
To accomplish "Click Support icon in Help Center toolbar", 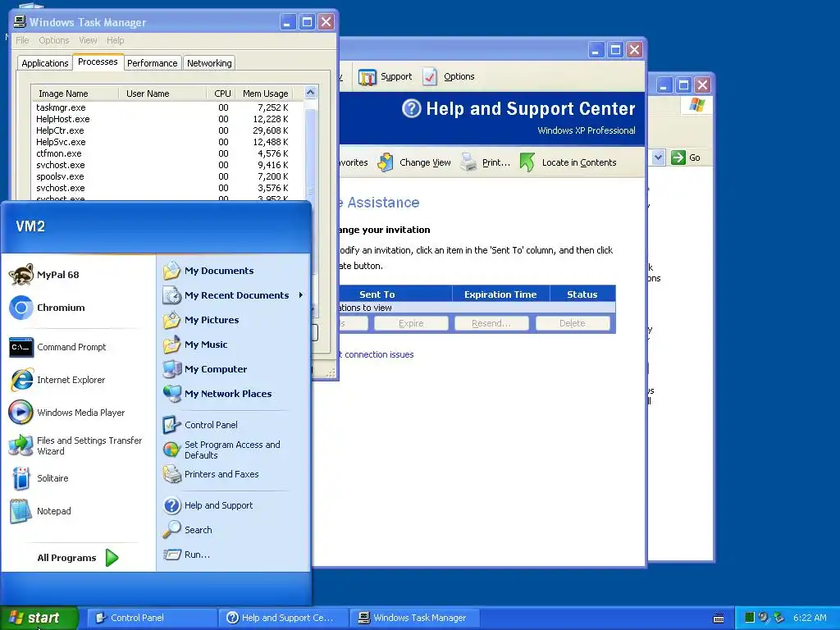I will (x=386, y=76).
